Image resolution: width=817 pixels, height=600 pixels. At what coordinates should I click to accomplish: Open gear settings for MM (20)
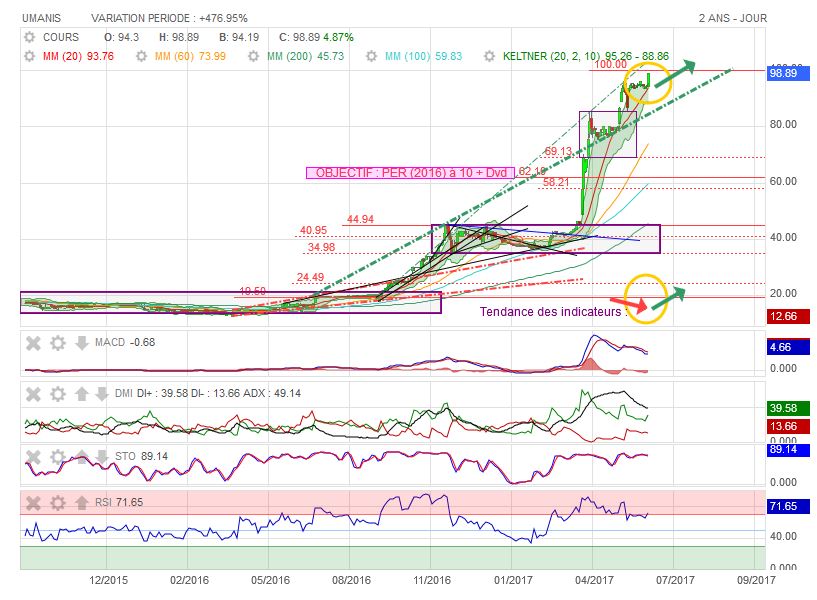pos(30,56)
